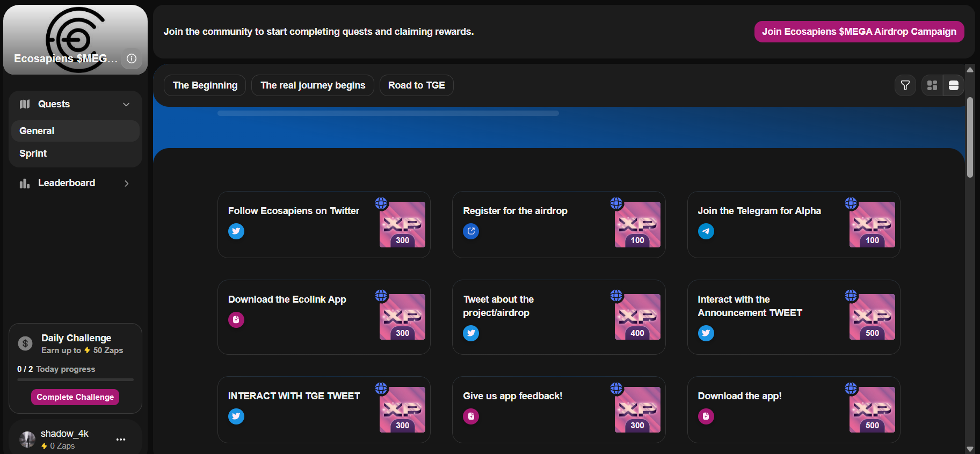Viewport: 980px width, 454px height.
Task: Click globe icon on Follow Ecosapiens card
Action: (381, 203)
